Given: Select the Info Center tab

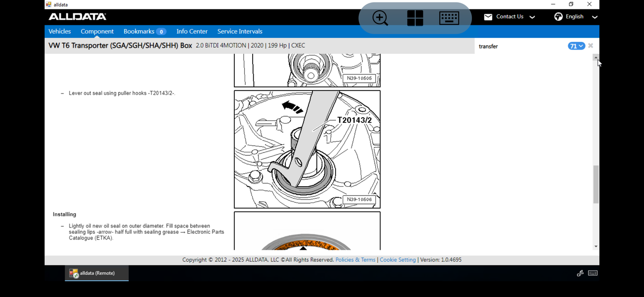Looking at the screenshot, I should pos(192,31).
